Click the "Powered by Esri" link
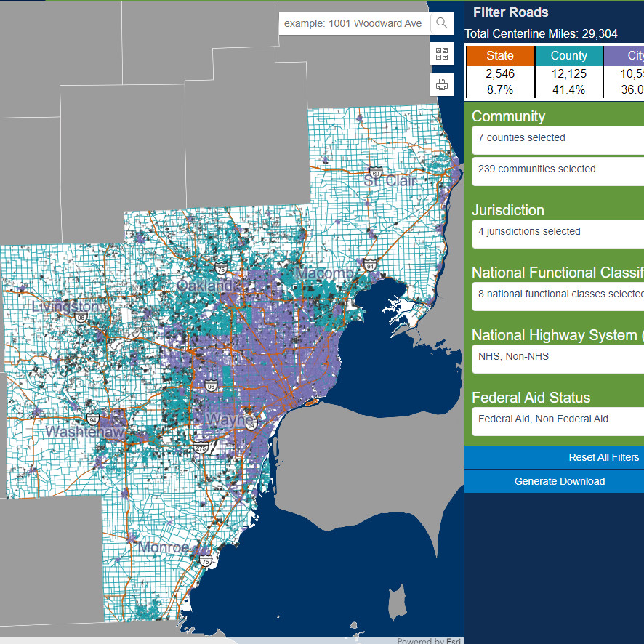Viewport: 644px width, 644px height. point(428,640)
